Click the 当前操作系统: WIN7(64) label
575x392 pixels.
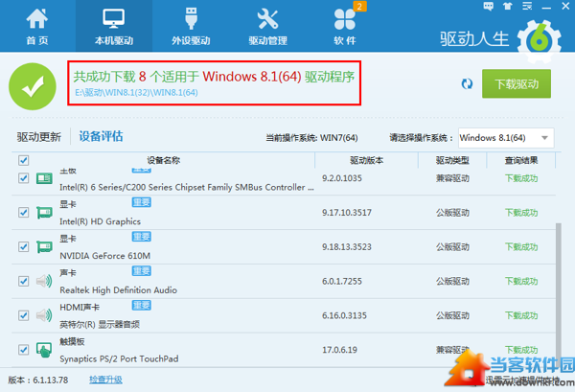pos(311,138)
